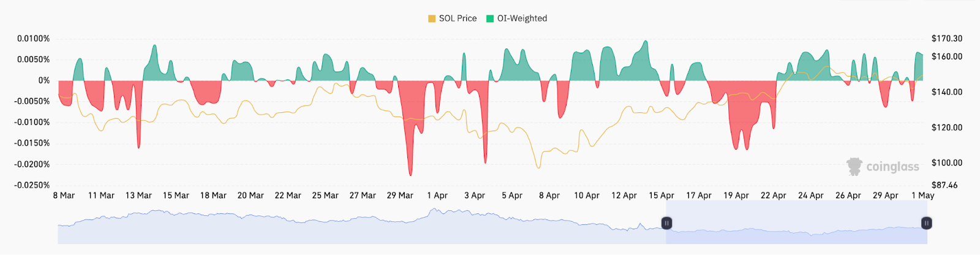Click the $170.30 price axis label

pyautogui.click(x=946, y=39)
